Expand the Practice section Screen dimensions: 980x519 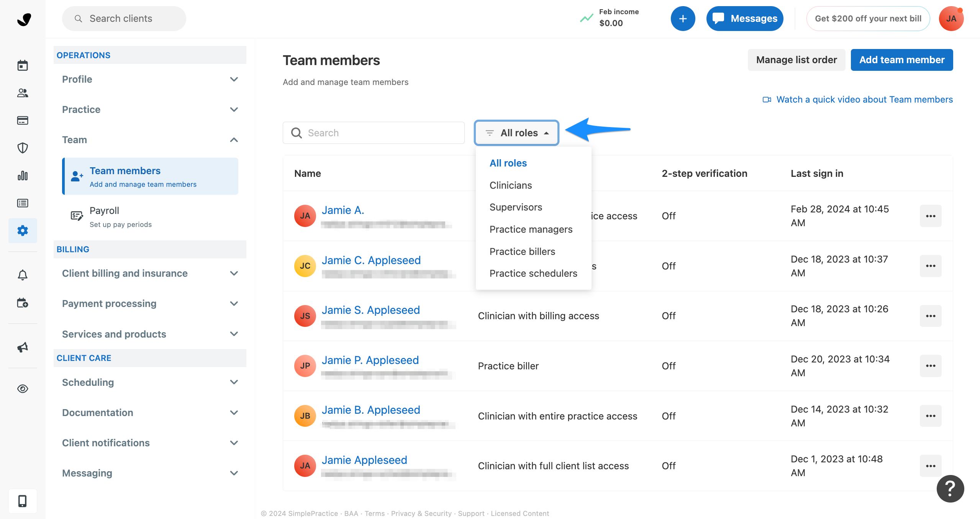tap(150, 109)
